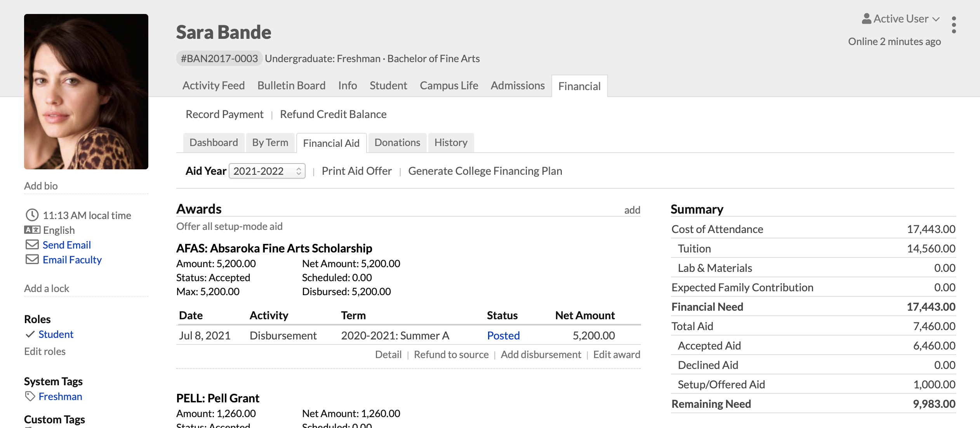
Task: Click the three-dot more options icon
Action: (x=954, y=25)
